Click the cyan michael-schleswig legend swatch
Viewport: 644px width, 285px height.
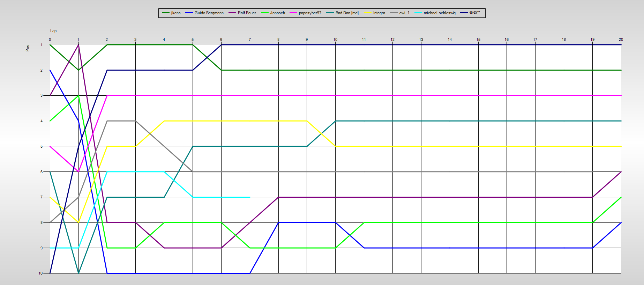point(418,13)
